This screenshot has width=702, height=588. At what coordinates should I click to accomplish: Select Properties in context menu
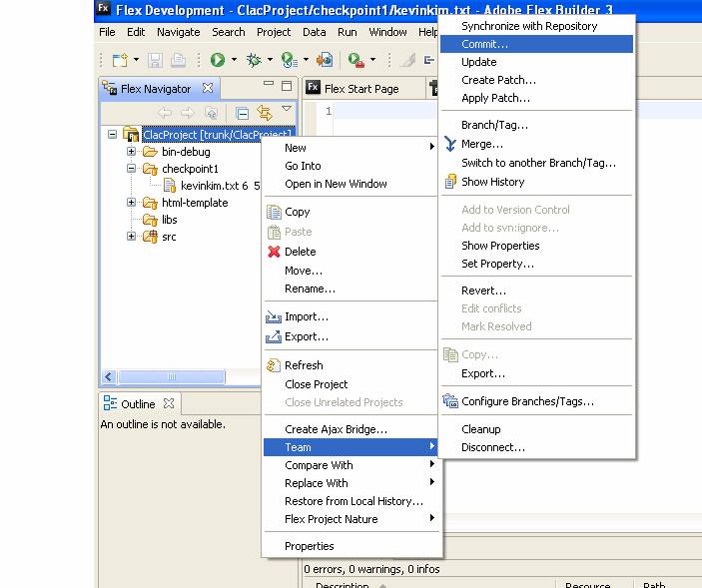351,546
